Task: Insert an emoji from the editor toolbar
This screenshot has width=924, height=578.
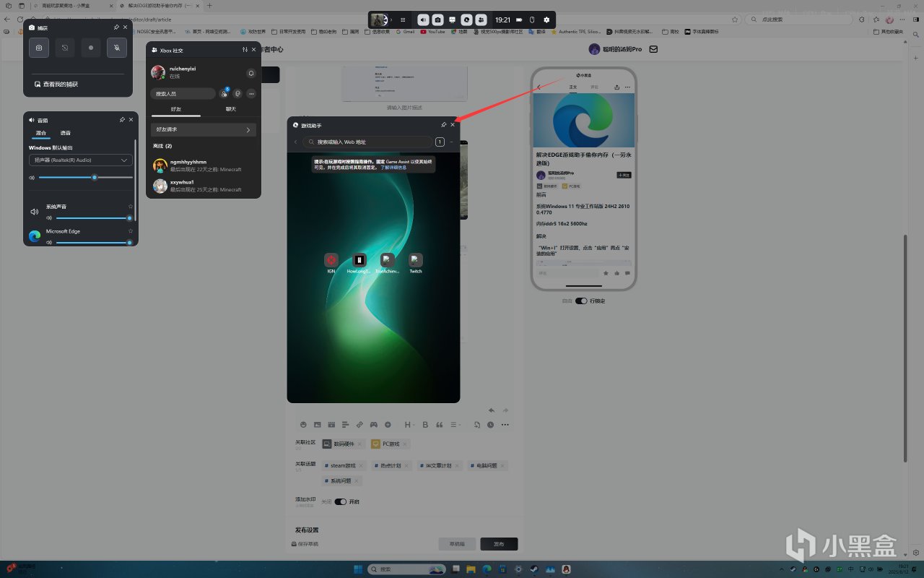Action: pyautogui.click(x=304, y=425)
